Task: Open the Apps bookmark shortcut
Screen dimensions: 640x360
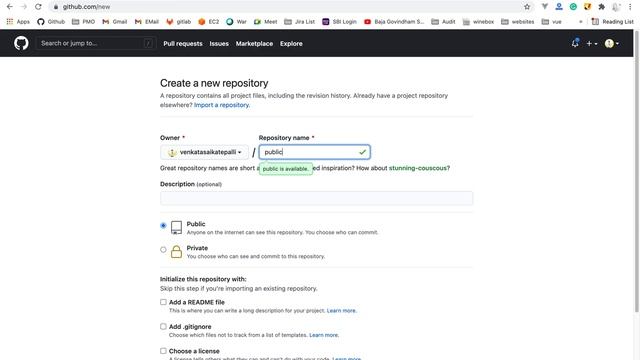Action: tap(18, 22)
